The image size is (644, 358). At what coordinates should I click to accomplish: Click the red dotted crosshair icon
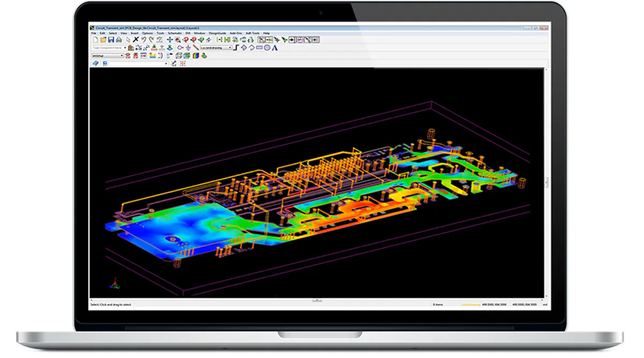[x=183, y=63]
